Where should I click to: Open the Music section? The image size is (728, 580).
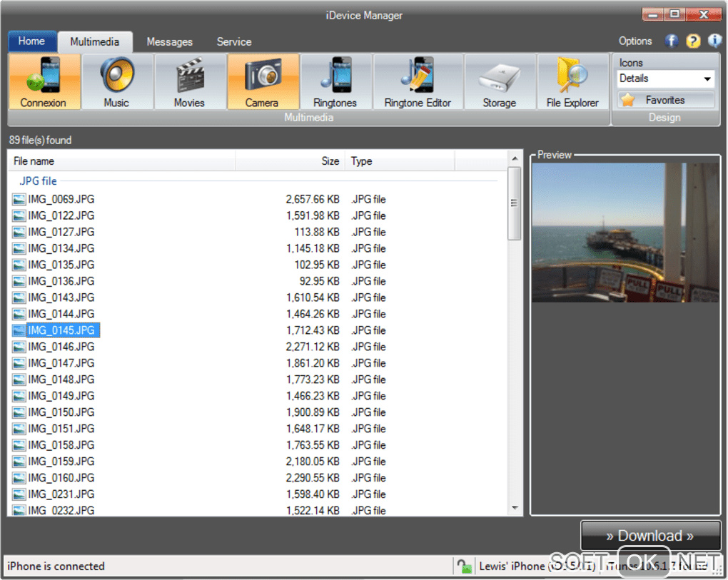116,81
